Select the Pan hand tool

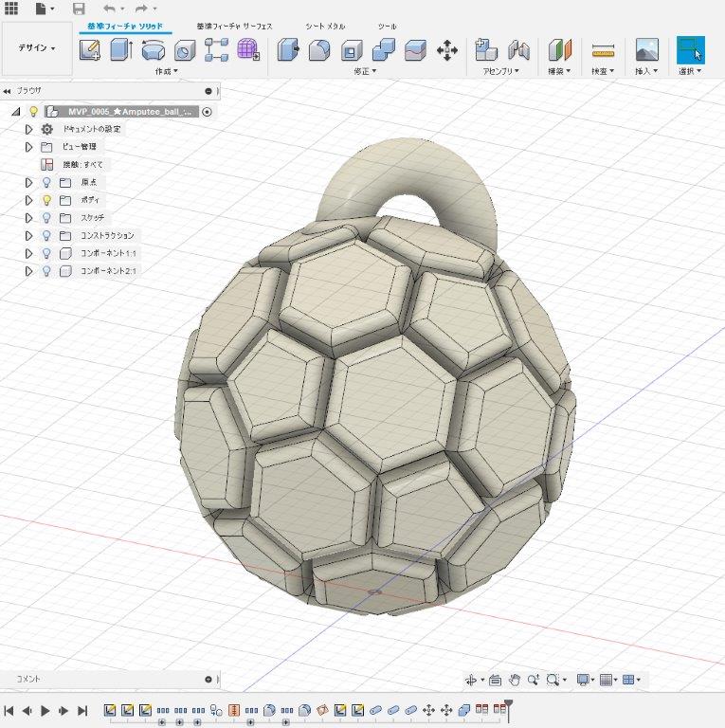pyautogui.click(x=515, y=680)
